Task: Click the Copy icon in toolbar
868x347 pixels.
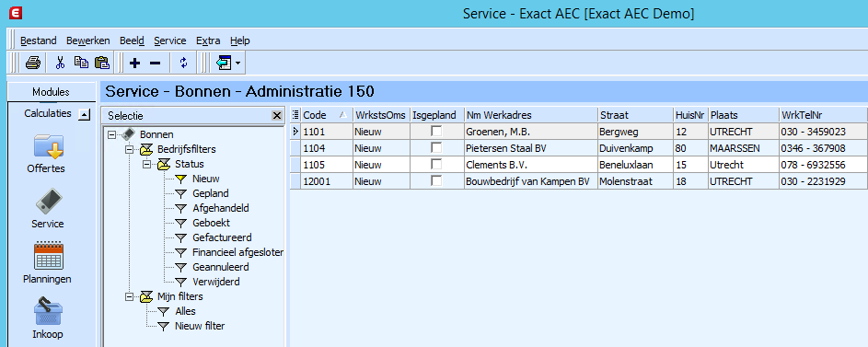Action: (81, 64)
